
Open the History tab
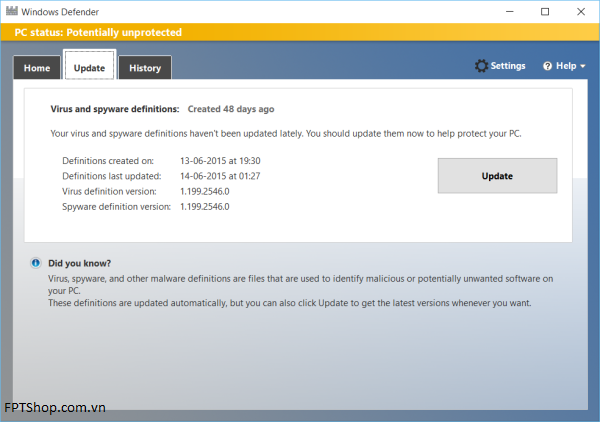click(x=145, y=68)
